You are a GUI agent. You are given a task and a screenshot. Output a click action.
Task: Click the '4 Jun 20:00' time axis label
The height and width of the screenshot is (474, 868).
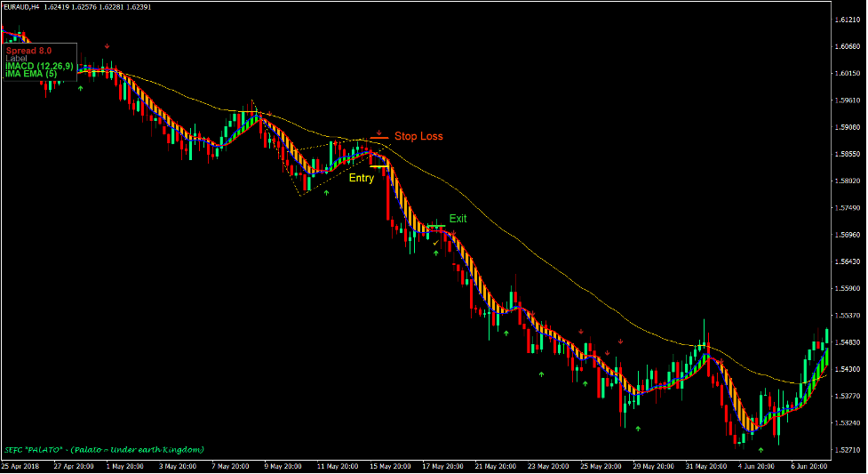click(757, 466)
